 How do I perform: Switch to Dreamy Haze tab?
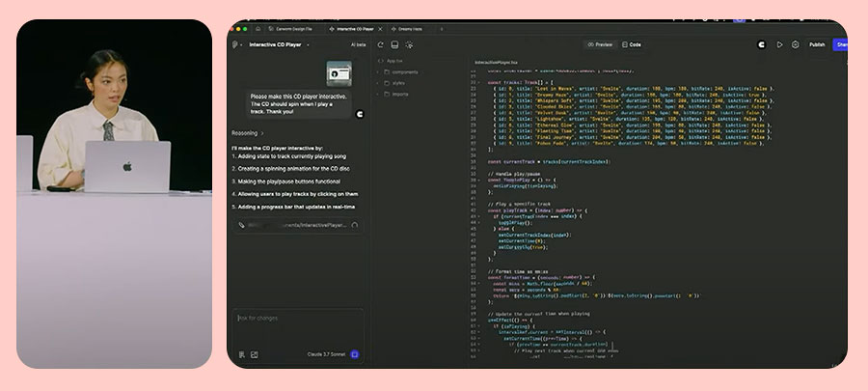(x=406, y=29)
